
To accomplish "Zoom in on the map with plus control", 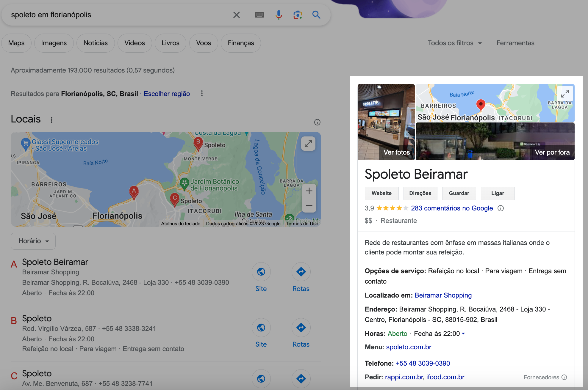I will point(309,191).
